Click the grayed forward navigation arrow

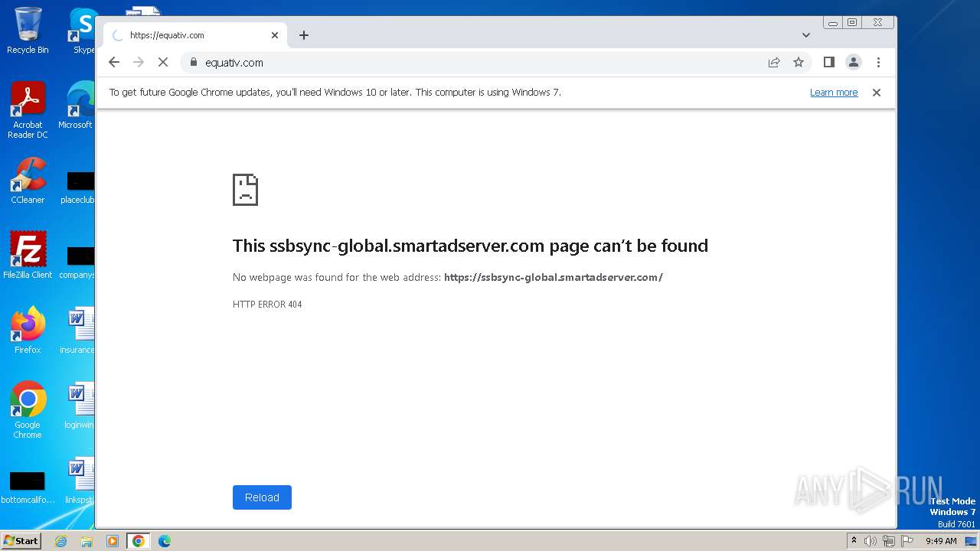click(x=139, y=63)
